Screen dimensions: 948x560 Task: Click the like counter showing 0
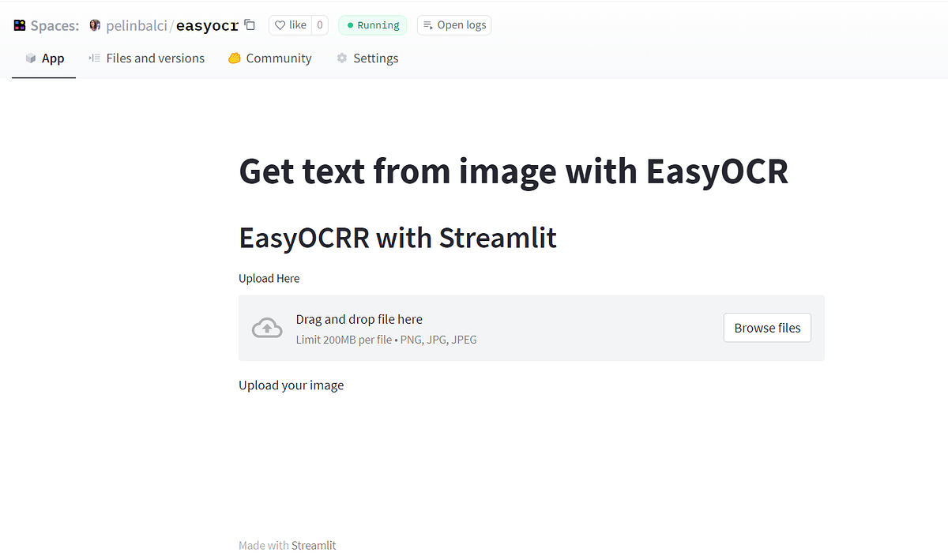(x=319, y=24)
